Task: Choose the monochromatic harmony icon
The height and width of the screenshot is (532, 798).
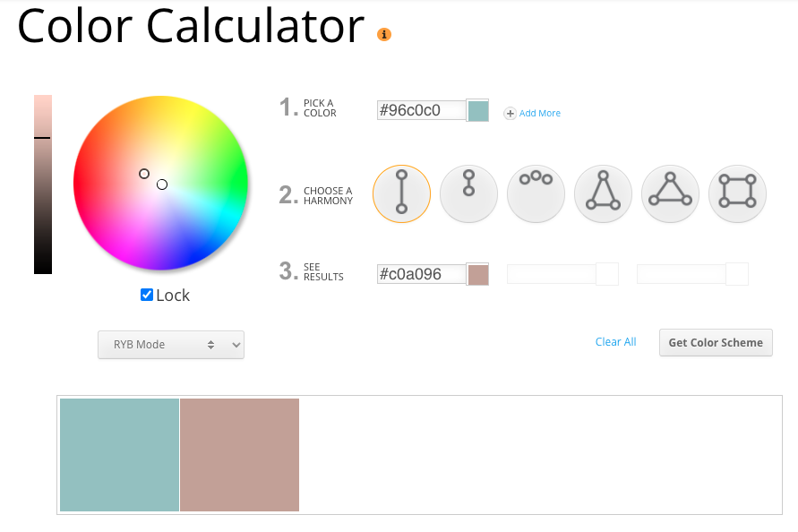Action: (468, 194)
